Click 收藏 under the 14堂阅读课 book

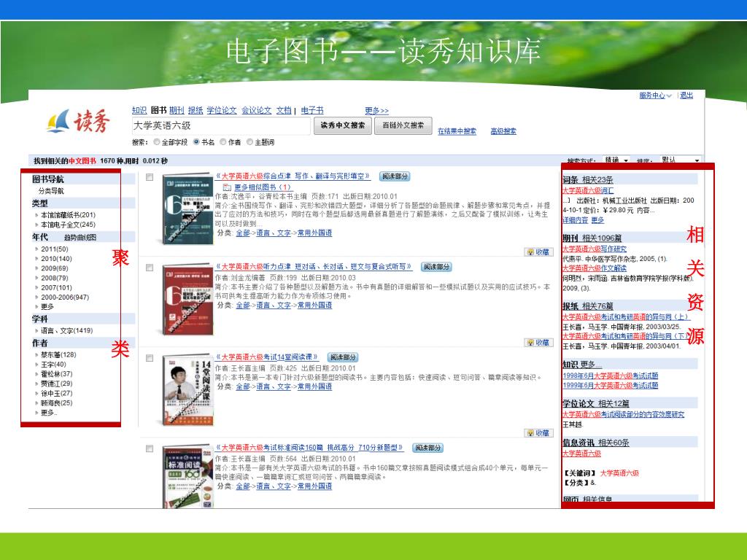click(539, 433)
